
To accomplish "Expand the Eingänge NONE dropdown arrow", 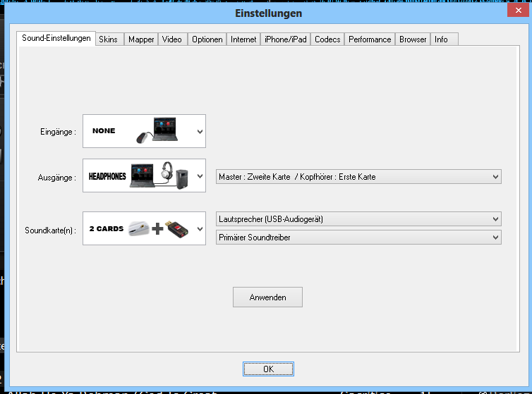I will tap(200, 132).
